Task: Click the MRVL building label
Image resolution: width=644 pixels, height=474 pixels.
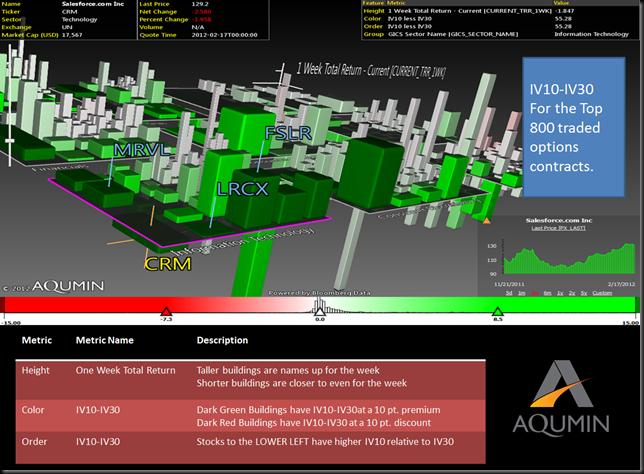Action: click(141, 150)
